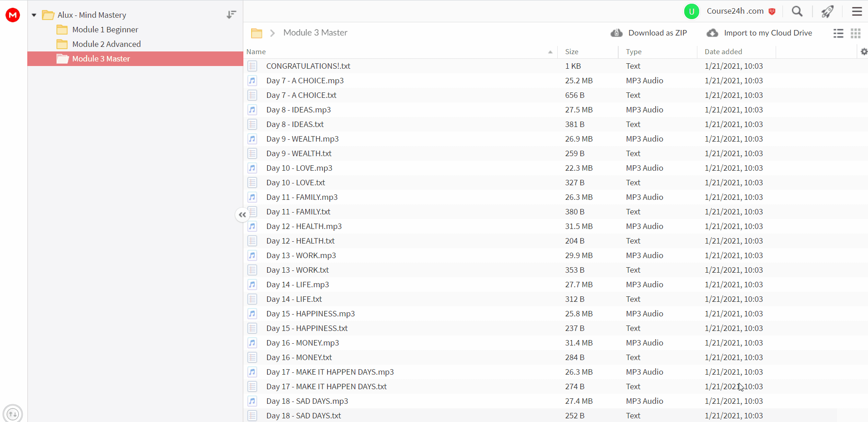Click the transfers icon at bottom left

(x=13, y=413)
